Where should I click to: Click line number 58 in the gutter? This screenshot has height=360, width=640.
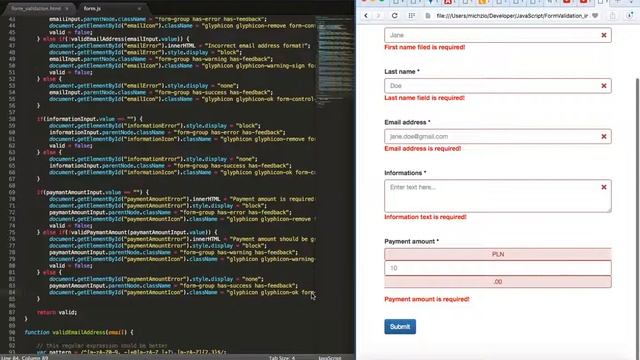click(12, 119)
